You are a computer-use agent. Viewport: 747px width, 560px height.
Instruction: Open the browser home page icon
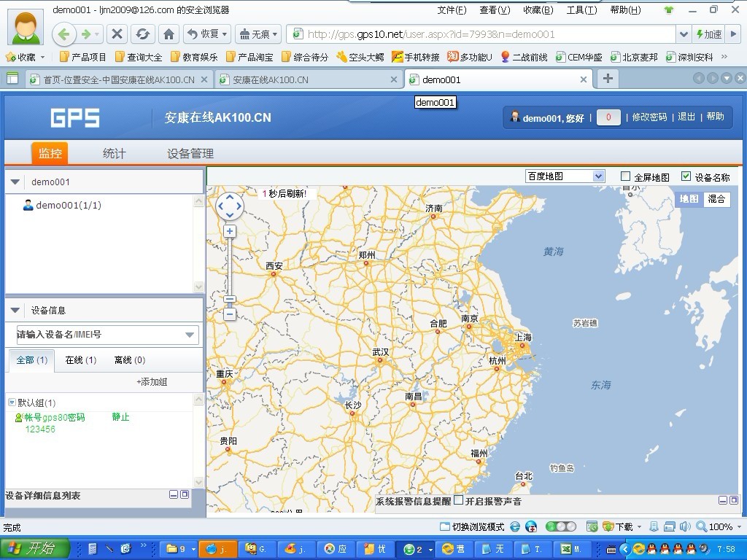pyautogui.click(x=169, y=34)
